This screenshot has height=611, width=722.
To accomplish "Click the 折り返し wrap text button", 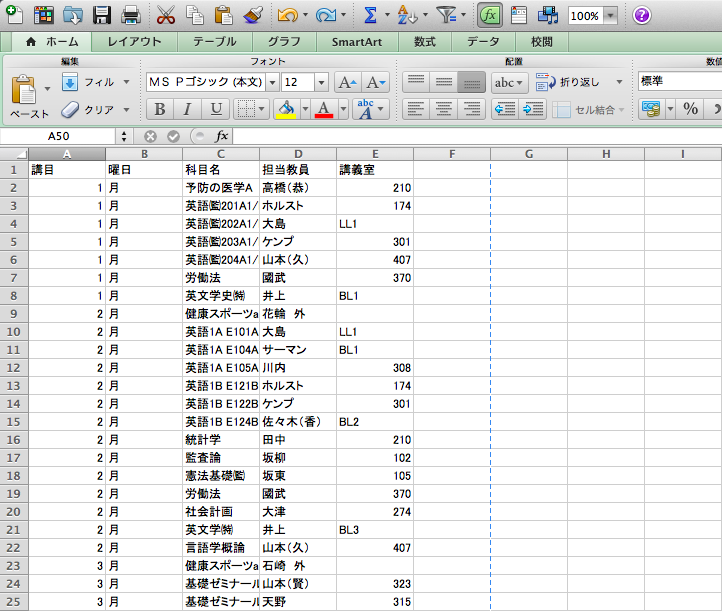I will 570,82.
